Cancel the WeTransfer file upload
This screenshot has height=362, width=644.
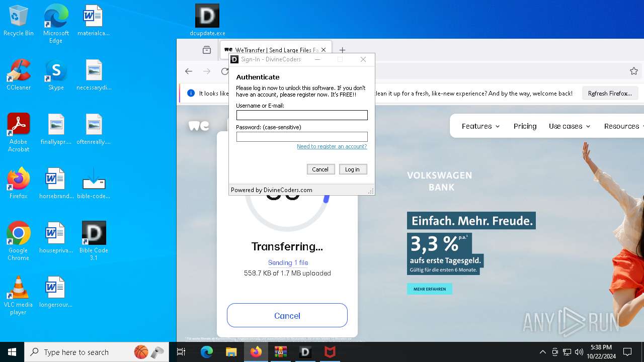pyautogui.click(x=287, y=316)
